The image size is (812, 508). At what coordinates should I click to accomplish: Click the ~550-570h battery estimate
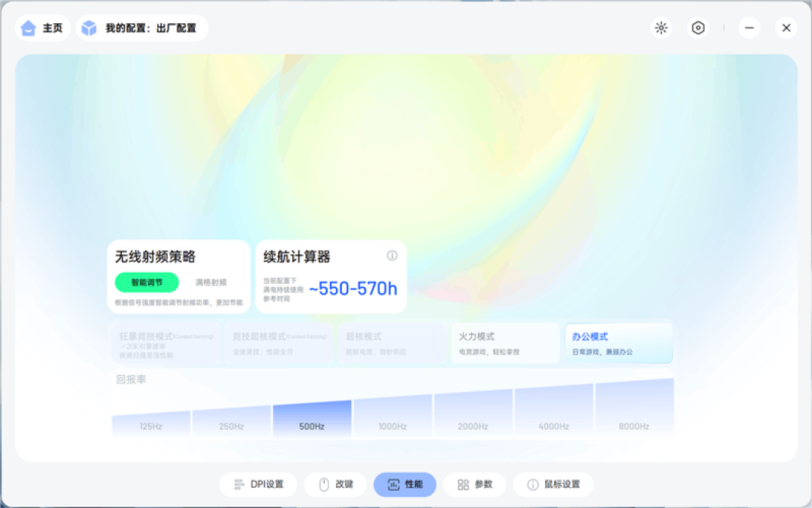[353, 289]
